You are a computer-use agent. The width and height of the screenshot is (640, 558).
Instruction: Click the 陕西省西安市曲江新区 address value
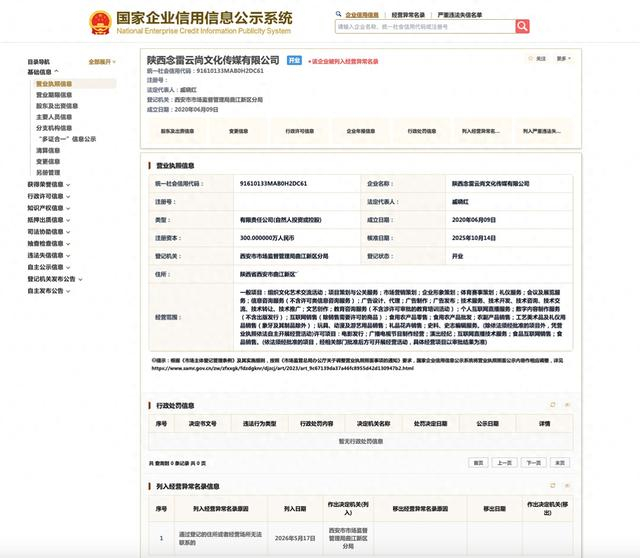pos(268,274)
